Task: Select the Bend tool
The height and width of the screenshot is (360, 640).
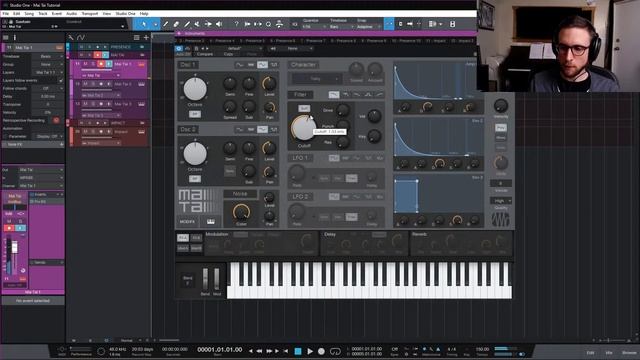Action: pyautogui.click(x=208, y=24)
